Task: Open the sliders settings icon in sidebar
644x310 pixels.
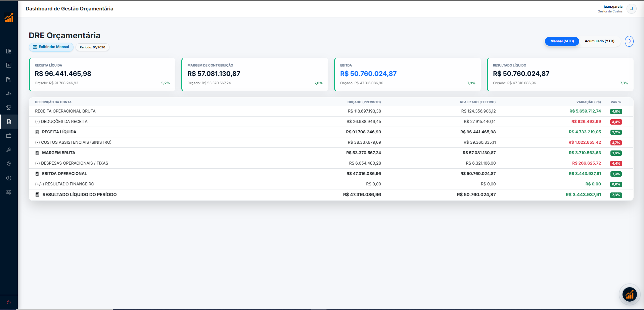Action: click(9, 192)
